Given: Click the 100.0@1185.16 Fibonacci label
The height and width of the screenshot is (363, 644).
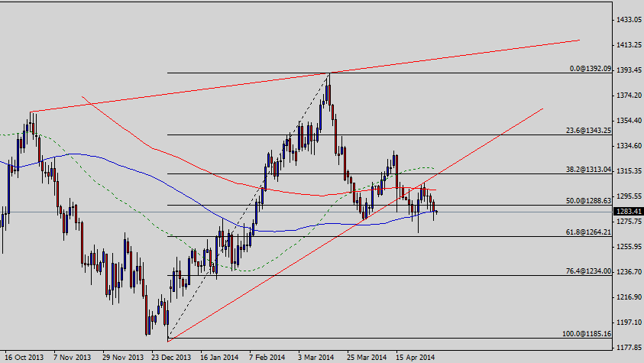Looking at the screenshot, I should click(x=587, y=333).
